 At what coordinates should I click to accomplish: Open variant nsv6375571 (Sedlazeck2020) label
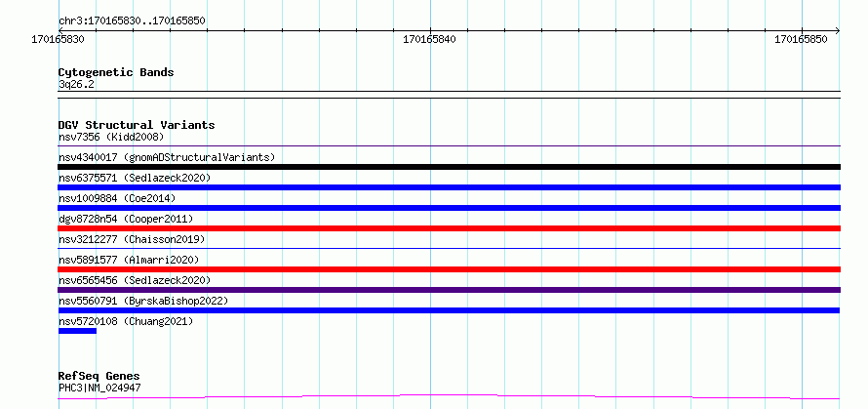(135, 178)
